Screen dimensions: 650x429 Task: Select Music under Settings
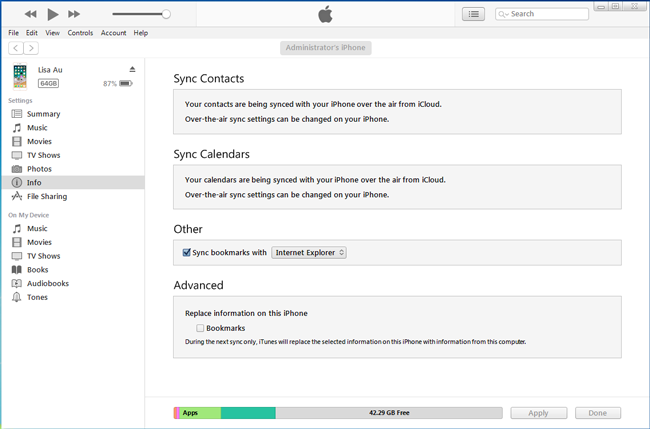pyautogui.click(x=73, y=128)
